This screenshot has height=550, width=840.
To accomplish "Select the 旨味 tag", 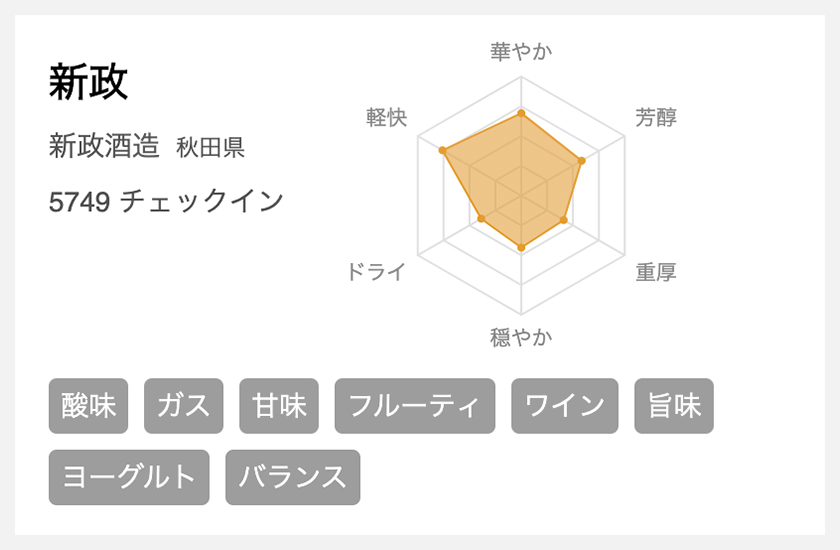I will [x=674, y=406].
